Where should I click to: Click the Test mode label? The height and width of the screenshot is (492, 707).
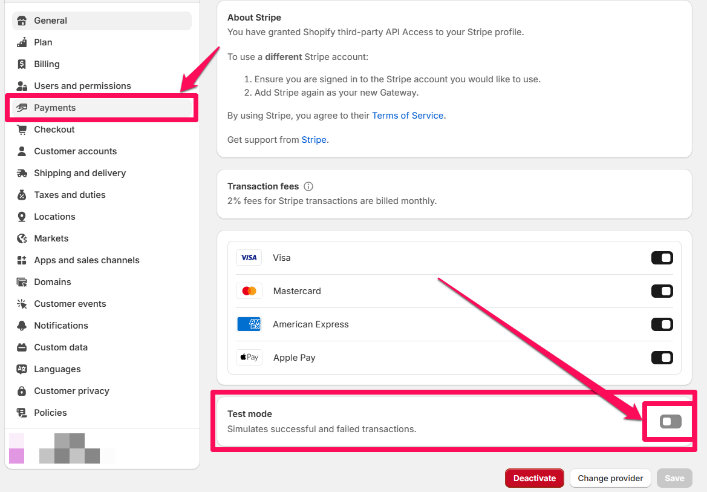[x=250, y=414]
